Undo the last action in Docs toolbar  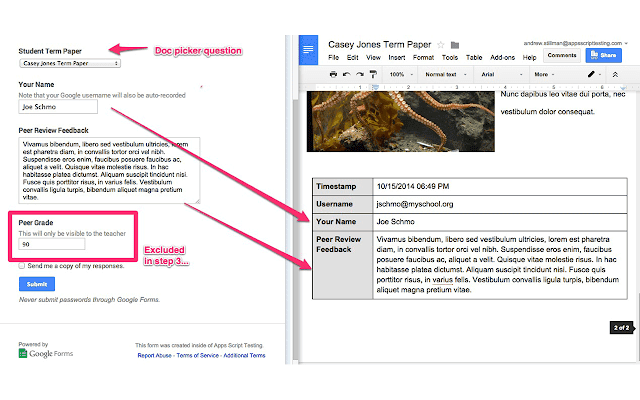pyautogui.click(x=347, y=74)
